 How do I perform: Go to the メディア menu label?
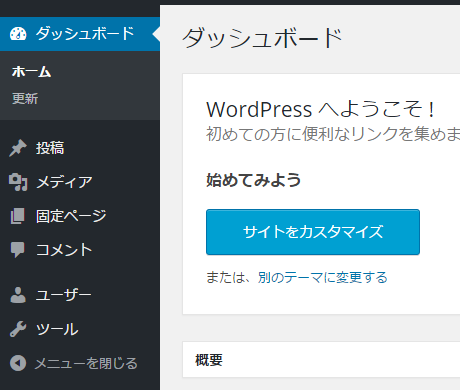coord(64,182)
